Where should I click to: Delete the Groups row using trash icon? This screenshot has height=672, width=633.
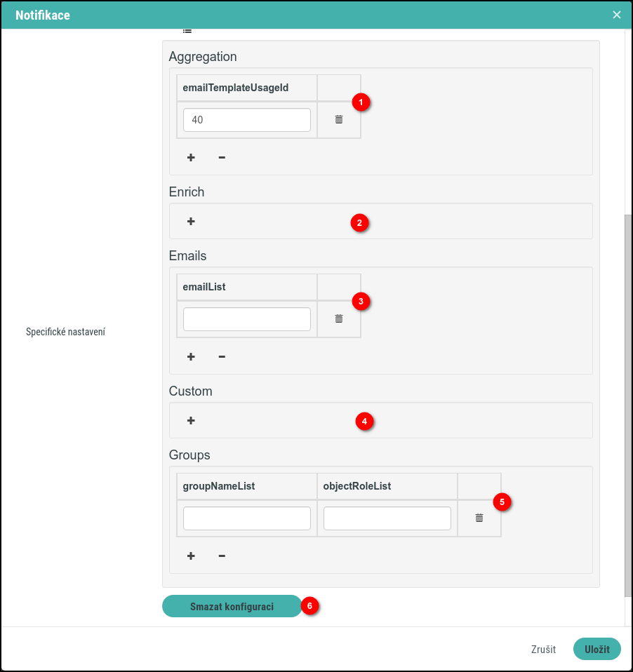pos(479,518)
